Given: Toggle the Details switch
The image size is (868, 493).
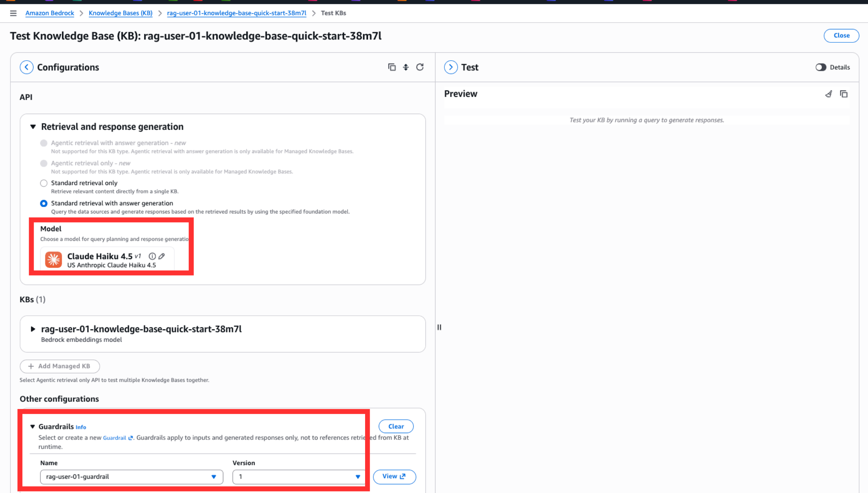Looking at the screenshot, I should [x=821, y=67].
